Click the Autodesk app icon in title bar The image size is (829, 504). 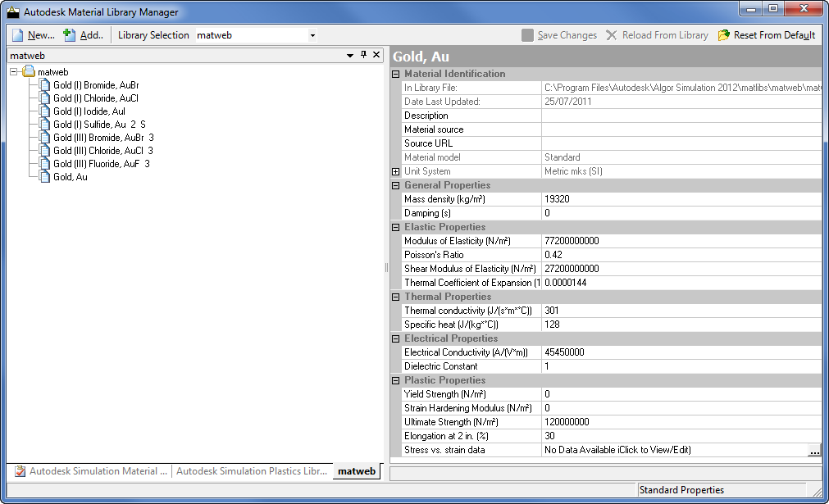[12, 11]
